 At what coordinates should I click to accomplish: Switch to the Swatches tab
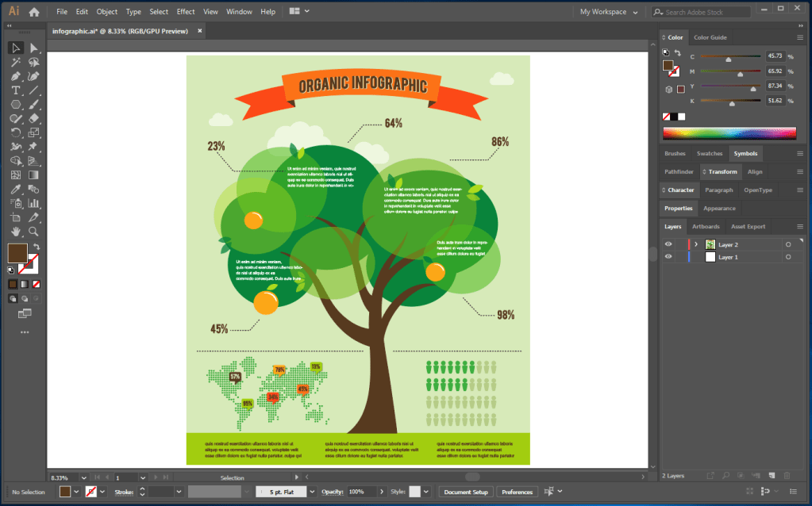(x=709, y=153)
